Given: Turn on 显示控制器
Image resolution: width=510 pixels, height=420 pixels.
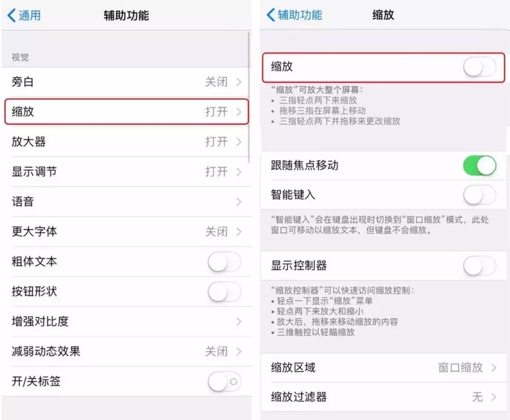Looking at the screenshot, I should [x=480, y=266].
